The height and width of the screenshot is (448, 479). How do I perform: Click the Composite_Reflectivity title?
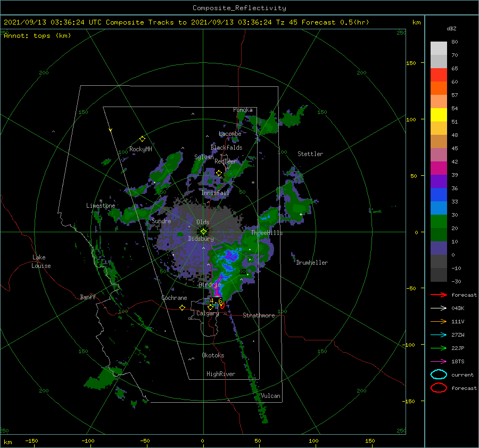239,8
